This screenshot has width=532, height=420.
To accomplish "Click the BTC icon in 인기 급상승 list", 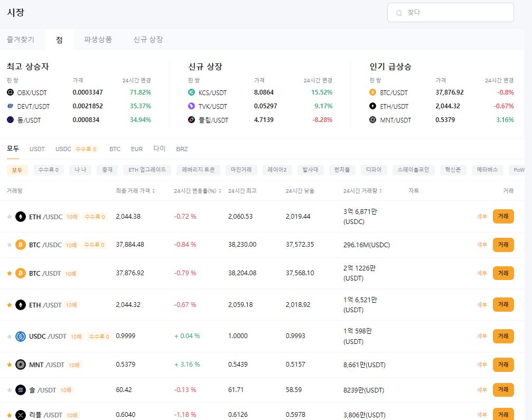I will click(x=372, y=92).
